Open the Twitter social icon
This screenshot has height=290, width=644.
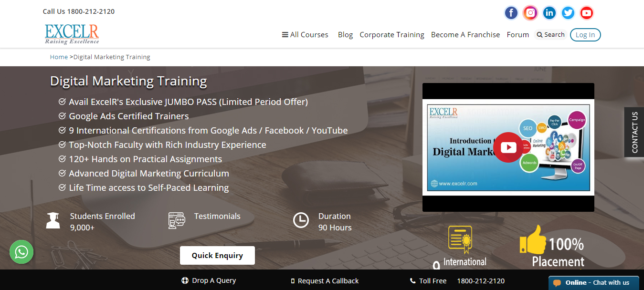[x=568, y=13]
